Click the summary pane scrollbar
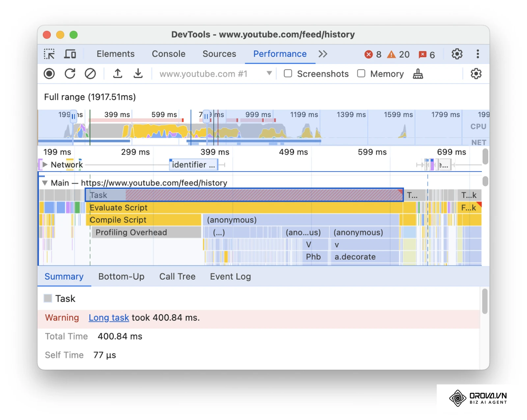The width and height of the screenshot is (527, 420). click(x=485, y=301)
